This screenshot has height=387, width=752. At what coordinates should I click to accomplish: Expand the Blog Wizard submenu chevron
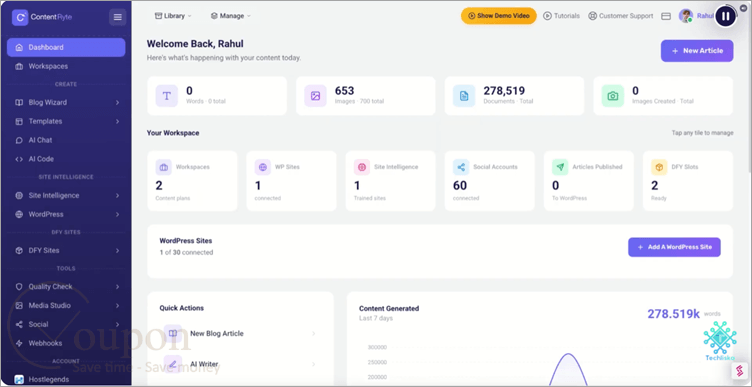point(118,103)
